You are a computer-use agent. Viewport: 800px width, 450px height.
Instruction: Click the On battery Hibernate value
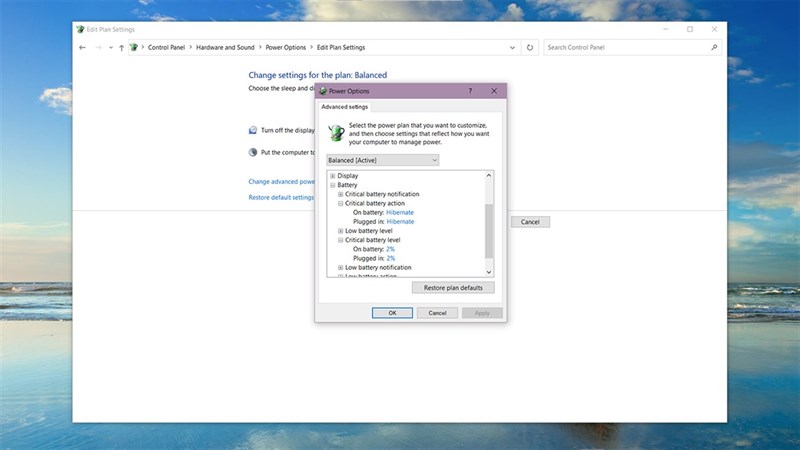coord(400,212)
